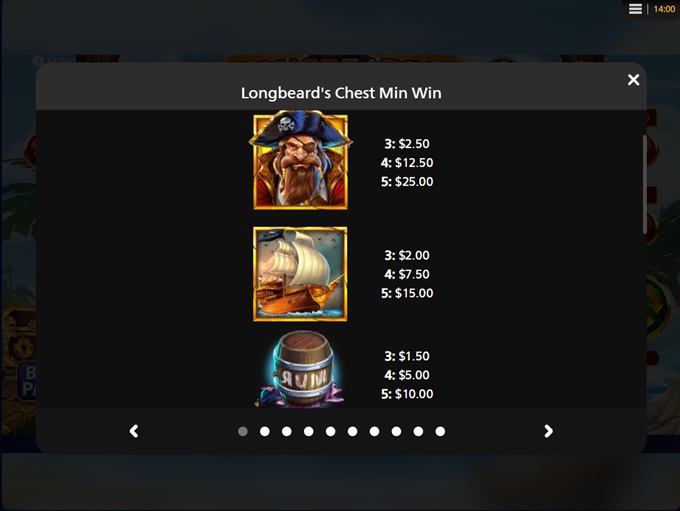The width and height of the screenshot is (680, 511).
Task: Close the paytable dialog with X
Action: click(633, 80)
